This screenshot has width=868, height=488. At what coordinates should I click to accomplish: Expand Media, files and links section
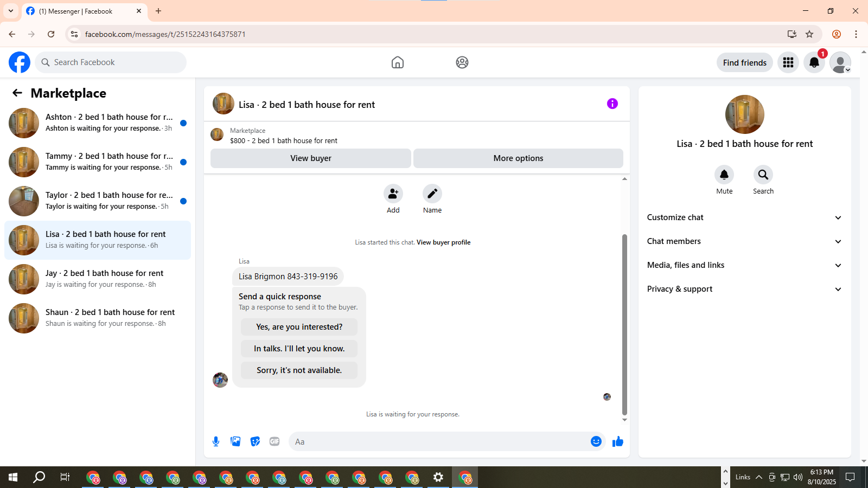pyautogui.click(x=744, y=265)
